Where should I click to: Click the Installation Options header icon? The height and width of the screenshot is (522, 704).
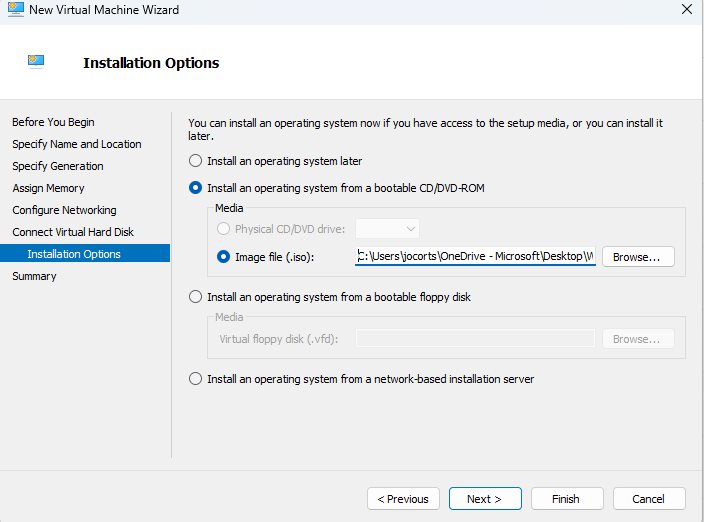click(37, 62)
